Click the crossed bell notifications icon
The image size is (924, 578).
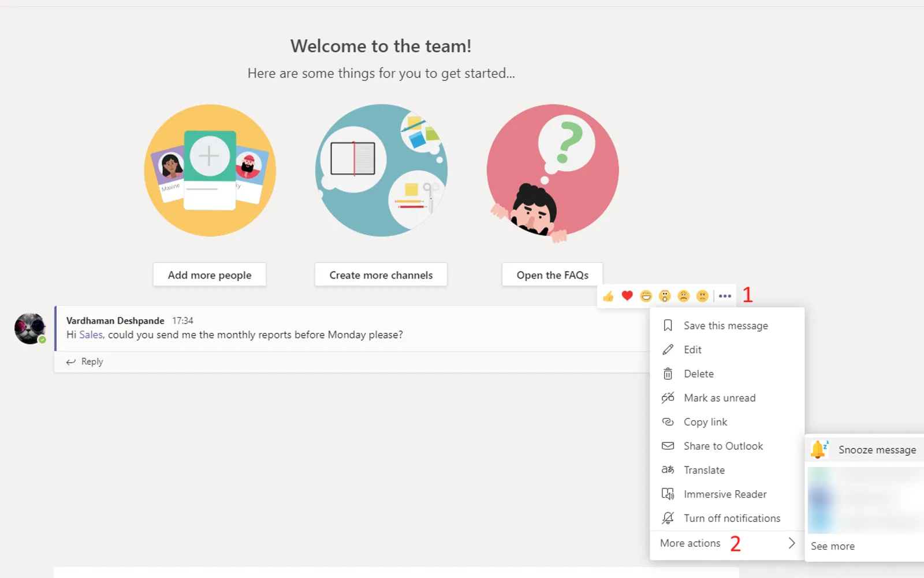click(668, 518)
